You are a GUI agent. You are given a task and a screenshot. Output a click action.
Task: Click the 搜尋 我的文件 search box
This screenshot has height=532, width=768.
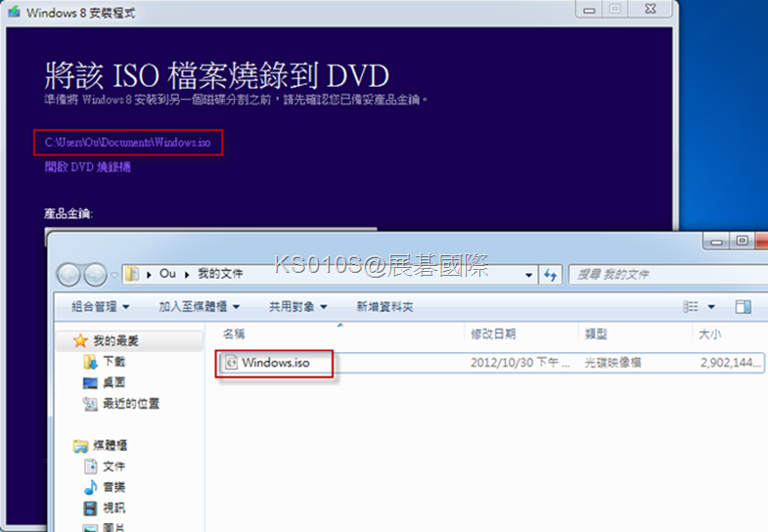pos(668,275)
